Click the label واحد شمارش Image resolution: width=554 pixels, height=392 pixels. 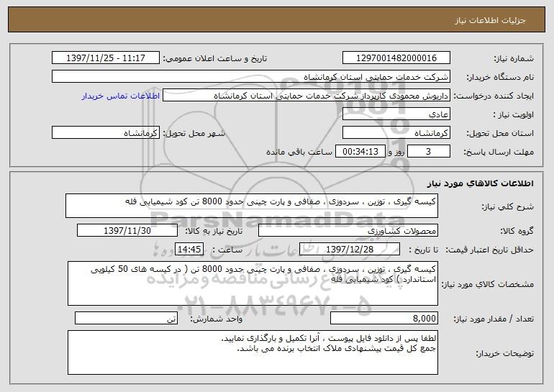pyautogui.click(x=217, y=319)
